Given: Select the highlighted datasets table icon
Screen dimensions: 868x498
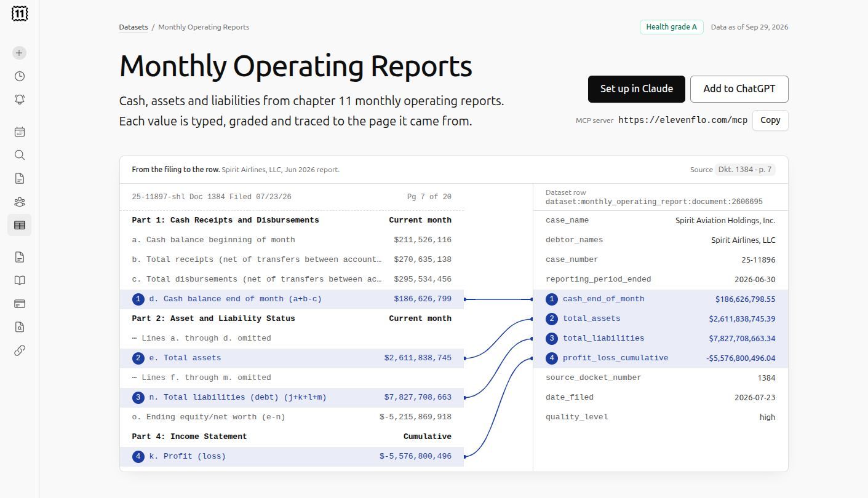Looking at the screenshot, I should point(20,225).
